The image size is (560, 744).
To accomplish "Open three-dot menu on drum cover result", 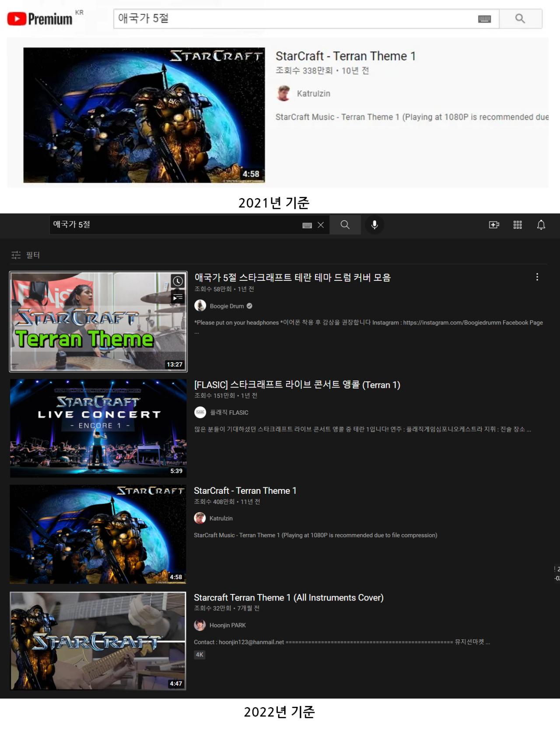I will coord(537,277).
